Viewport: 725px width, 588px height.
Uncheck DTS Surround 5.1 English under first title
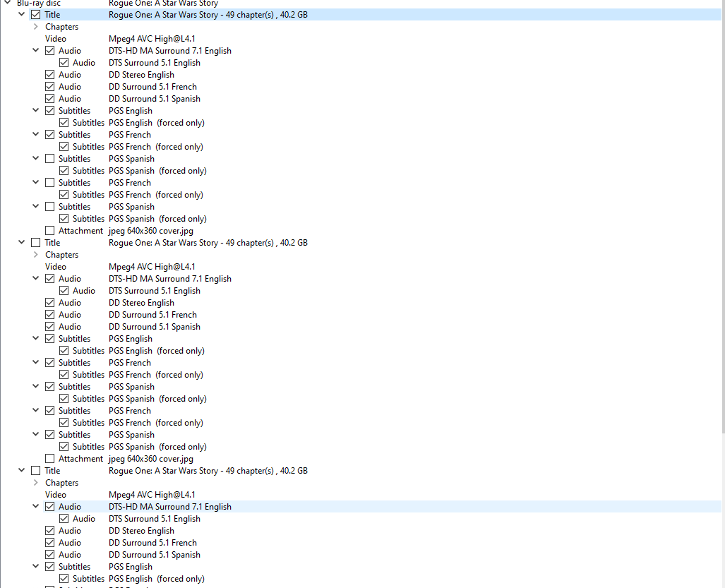point(64,63)
